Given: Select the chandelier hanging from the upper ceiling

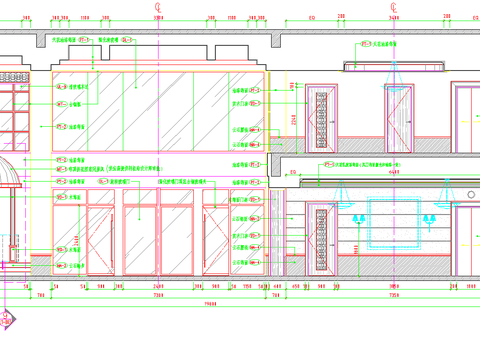Looking at the screenshot, I should [394, 76].
